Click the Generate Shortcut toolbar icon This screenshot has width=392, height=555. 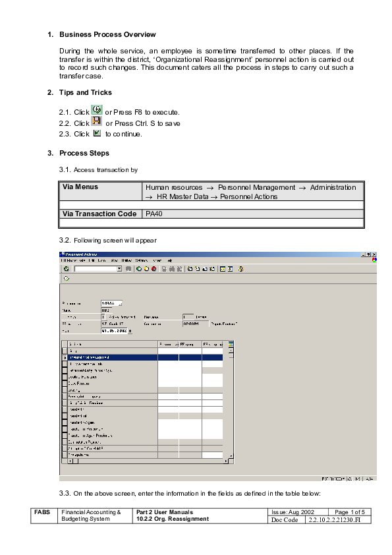[x=231, y=269]
